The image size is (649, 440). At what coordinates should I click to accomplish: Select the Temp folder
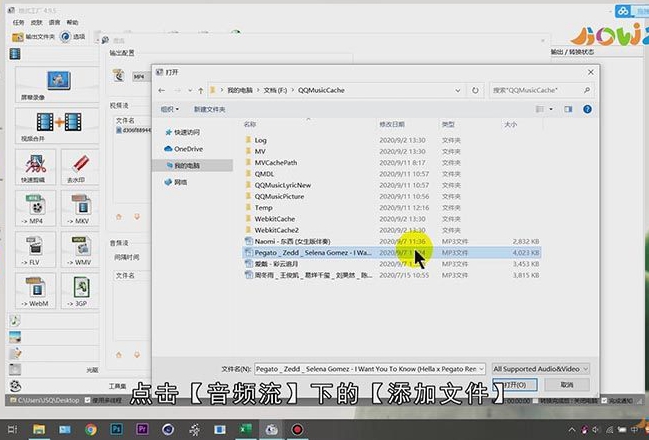[x=263, y=207]
